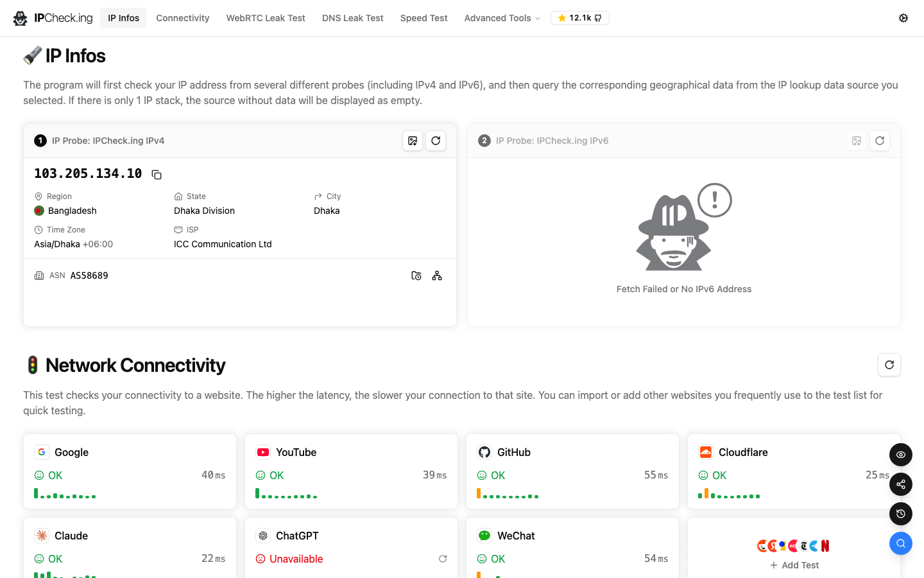Refresh the IPCheck.ing IPv4 probe
The width and height of the screenshot is (924, 578).
[436, 141]
